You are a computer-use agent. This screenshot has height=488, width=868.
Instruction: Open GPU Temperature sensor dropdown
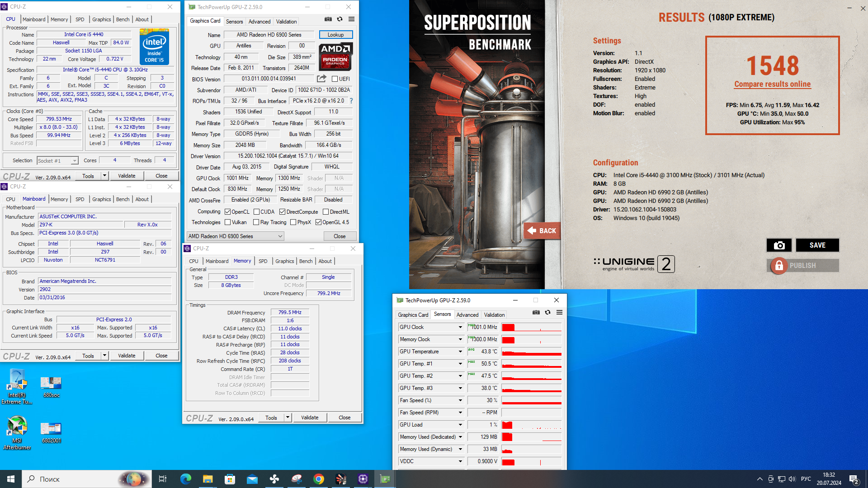460,352
